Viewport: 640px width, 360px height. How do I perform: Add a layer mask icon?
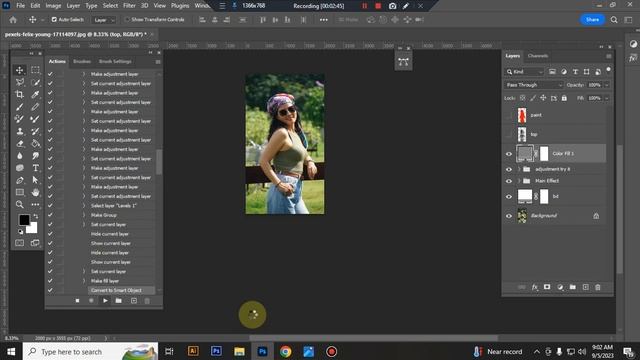[547, 287]
